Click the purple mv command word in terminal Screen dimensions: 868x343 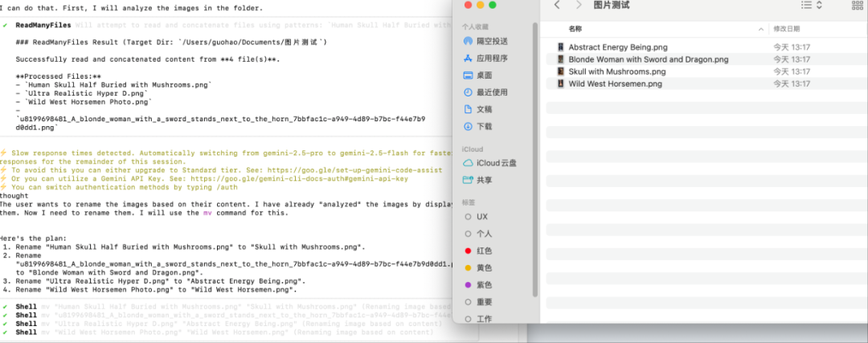(207, 212)
